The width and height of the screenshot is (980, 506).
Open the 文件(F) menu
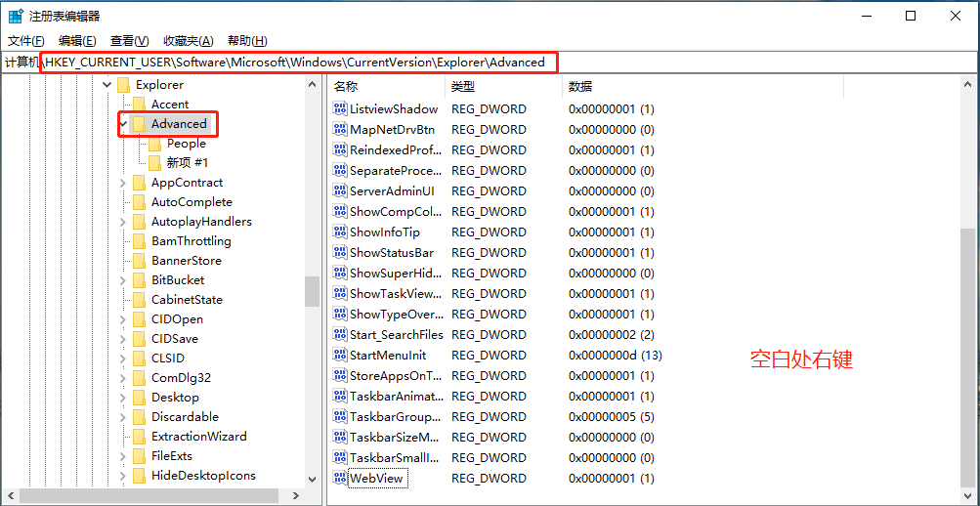[x=26, y=41]
